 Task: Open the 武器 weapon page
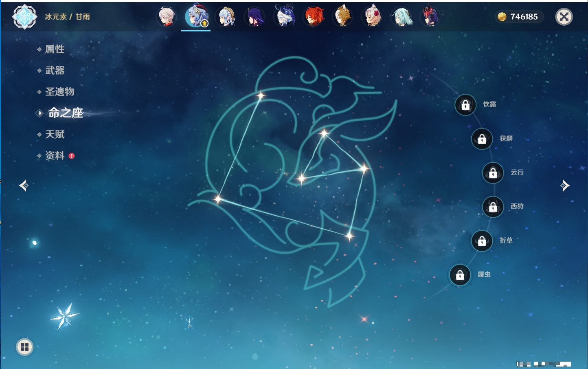click(x=55, y=71)
